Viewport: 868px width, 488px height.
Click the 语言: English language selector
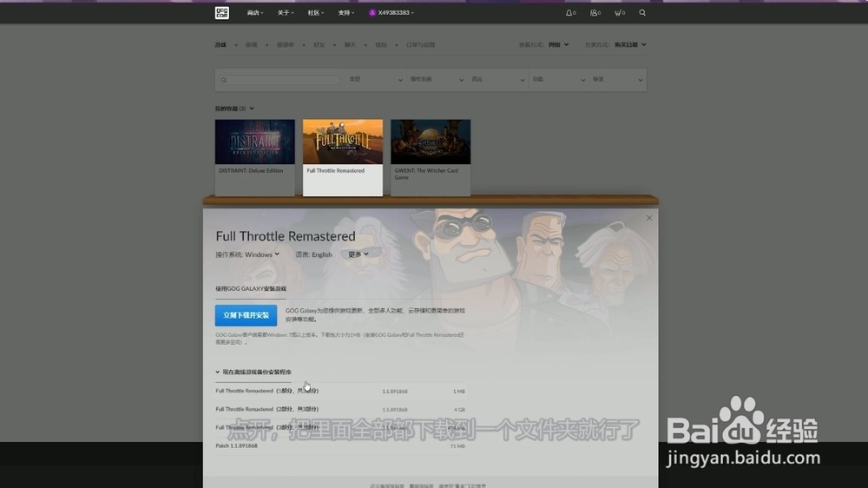click(314, 254)
